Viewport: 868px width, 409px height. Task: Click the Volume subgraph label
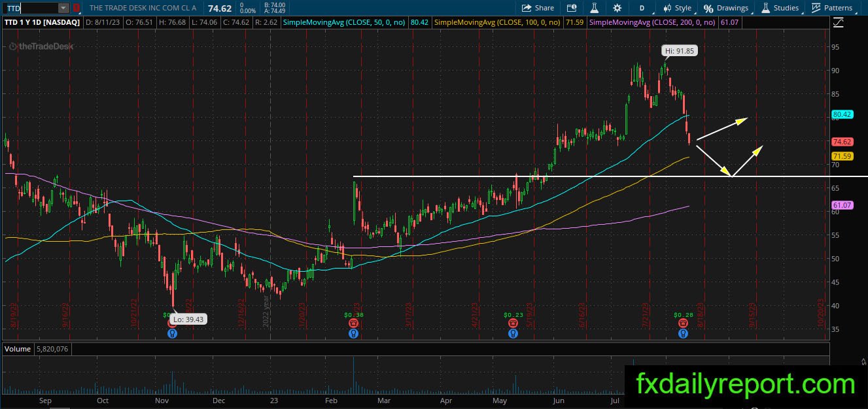click(18, 349)
